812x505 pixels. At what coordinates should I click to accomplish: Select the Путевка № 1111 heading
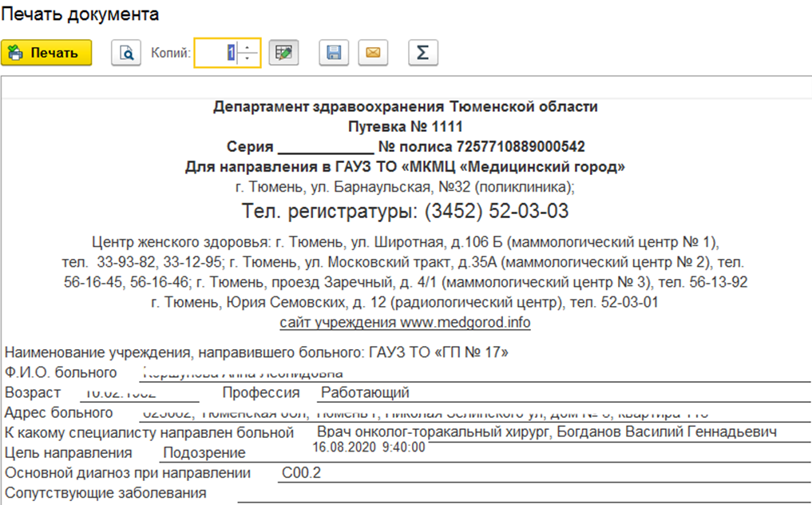click(405, 126)
